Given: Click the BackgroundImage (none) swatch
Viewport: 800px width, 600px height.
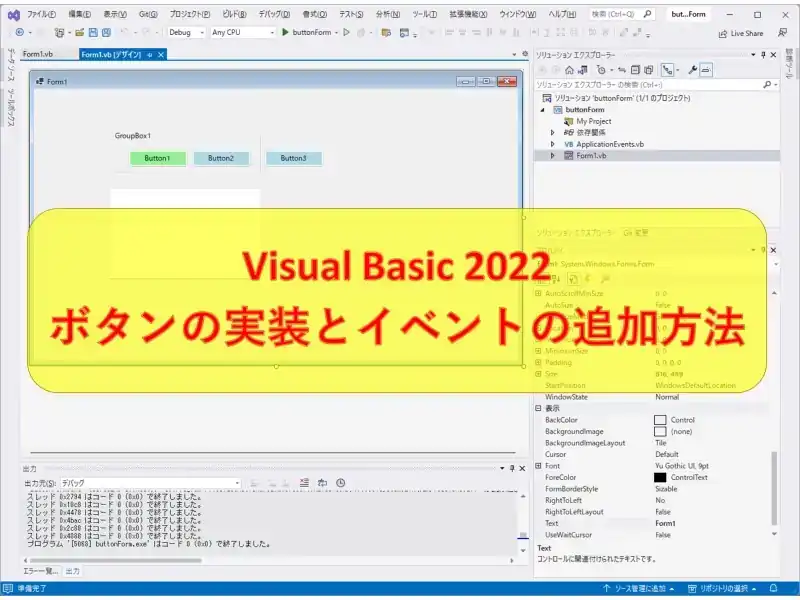Looking at the screenshot, I should (x=660, y=432).
